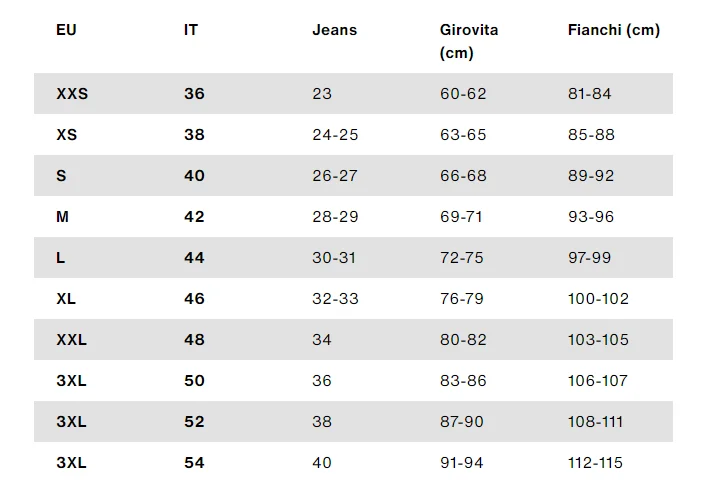The width and height of the screenshot is (726, 491).
Task: Select the XS size cell
Action: pyautogui.click(x=66, y=135)
